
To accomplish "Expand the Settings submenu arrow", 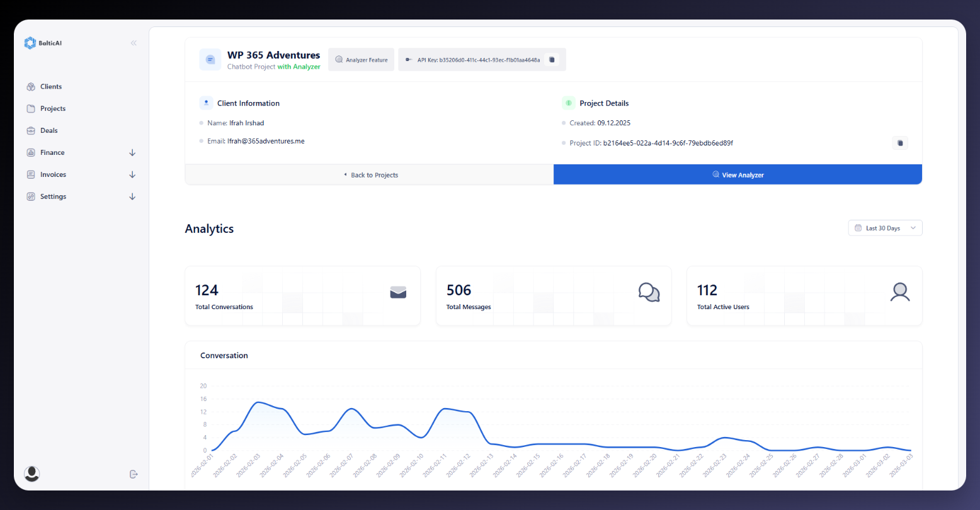I will point(132,196).
